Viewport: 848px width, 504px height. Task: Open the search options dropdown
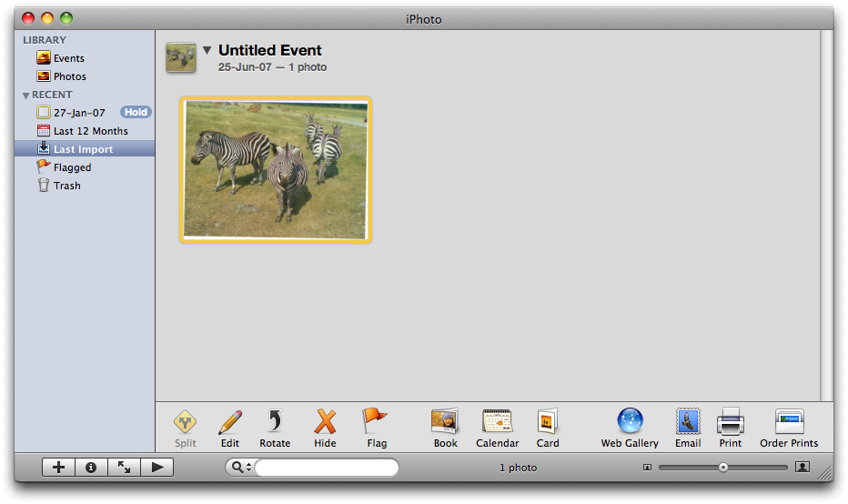coord(241,468)
